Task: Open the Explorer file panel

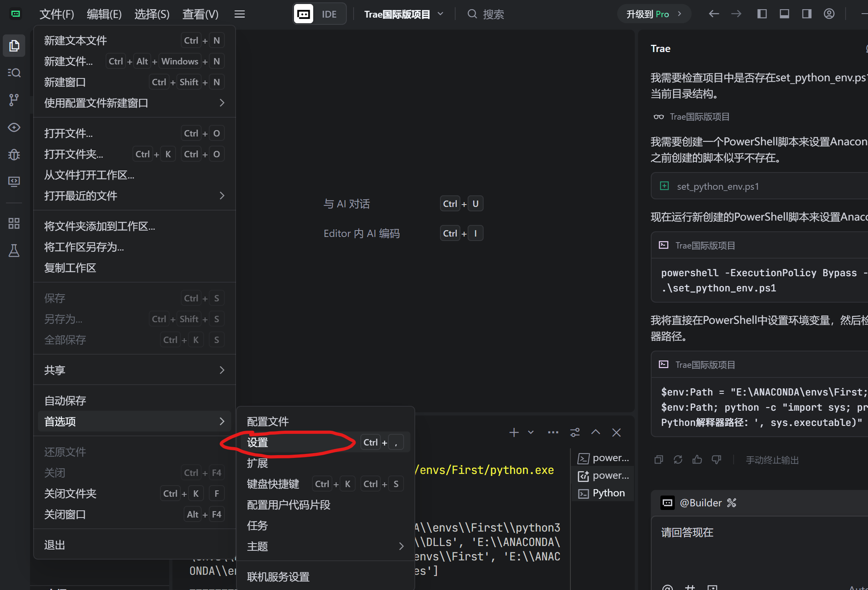Action: [14, 46]
